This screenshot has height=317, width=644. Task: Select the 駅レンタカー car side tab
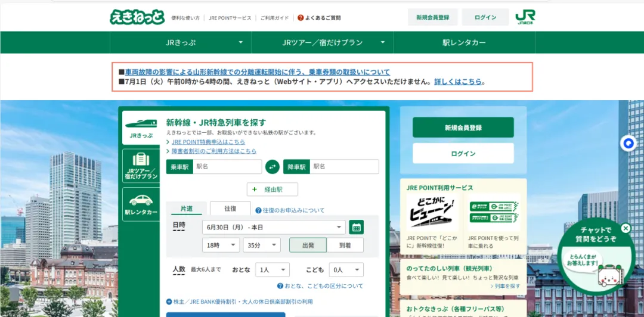pos(141,204)
